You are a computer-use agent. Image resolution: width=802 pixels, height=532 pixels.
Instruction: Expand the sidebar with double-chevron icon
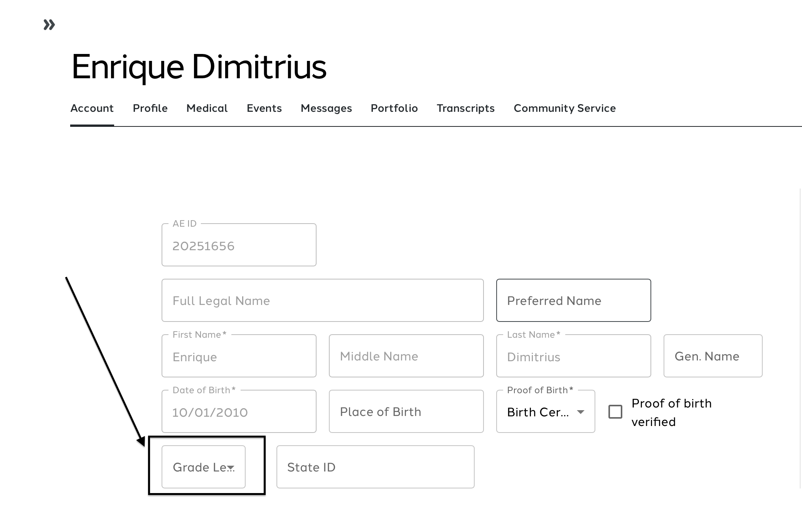tap(49, 25)
